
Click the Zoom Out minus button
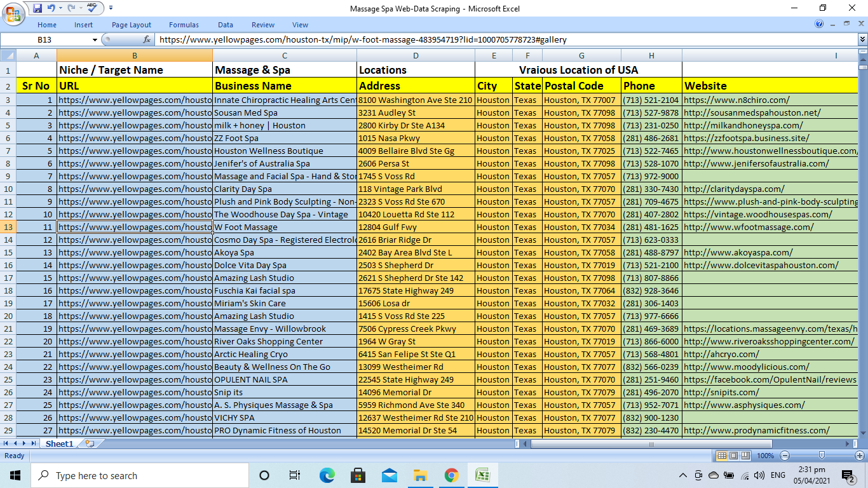[785, 456]
